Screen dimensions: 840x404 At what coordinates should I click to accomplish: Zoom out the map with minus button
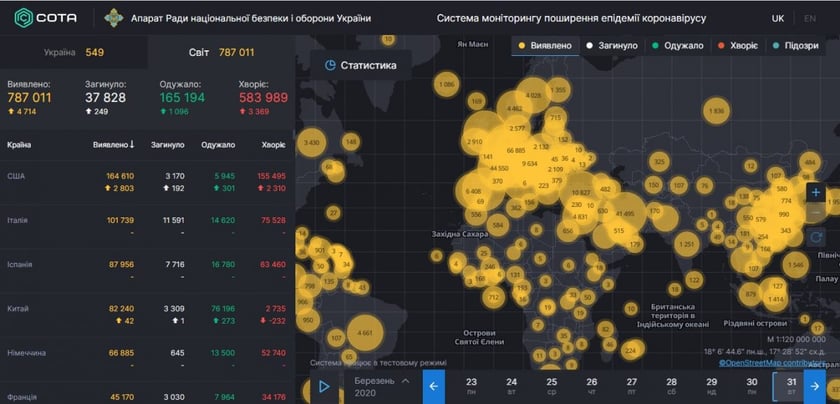tap(816, 214)
